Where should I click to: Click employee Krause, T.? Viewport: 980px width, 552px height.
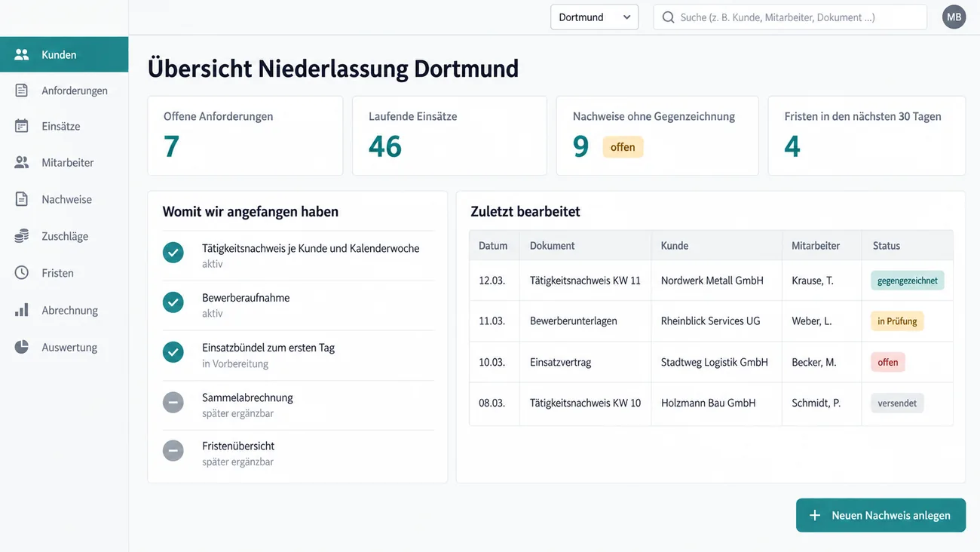[x=813, y=281]
